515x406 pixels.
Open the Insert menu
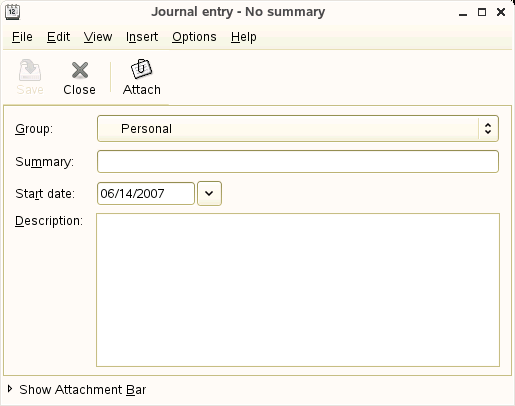142,37
